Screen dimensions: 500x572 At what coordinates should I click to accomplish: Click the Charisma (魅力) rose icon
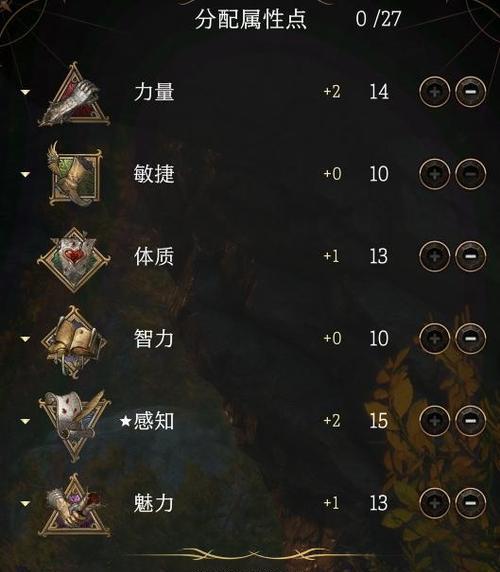pyautogui.click(x=74, y=506)
